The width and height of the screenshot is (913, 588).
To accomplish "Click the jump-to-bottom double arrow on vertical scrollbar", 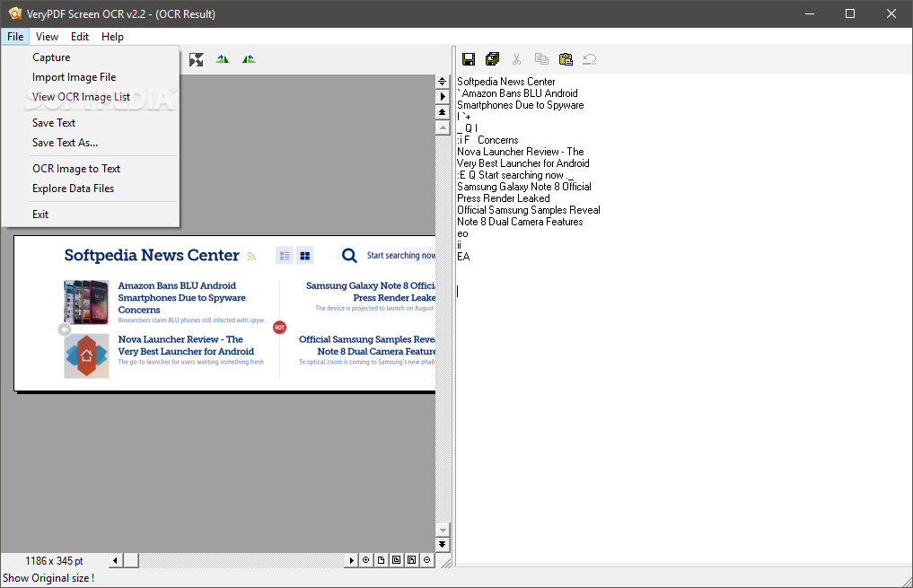I will pos(442,544).
